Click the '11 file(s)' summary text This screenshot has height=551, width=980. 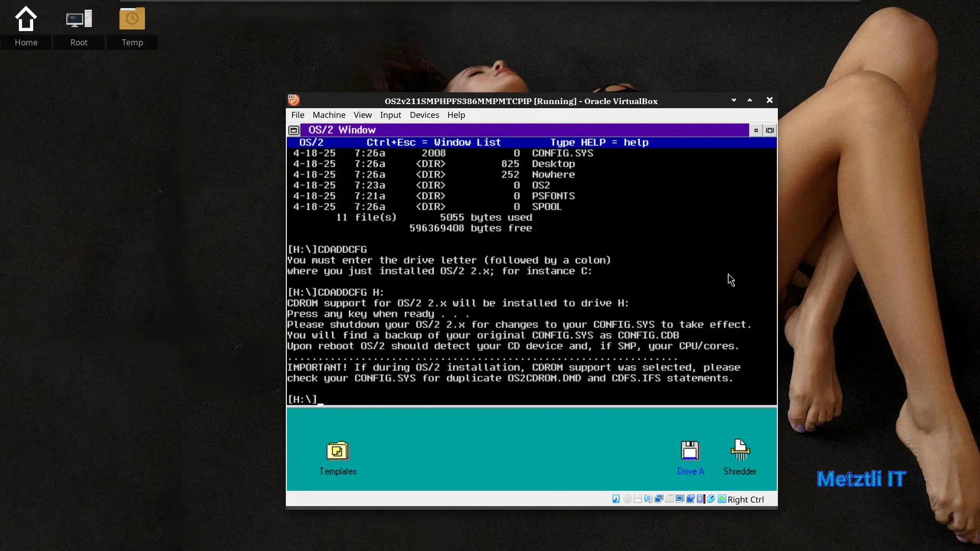(x=366, y=217)
